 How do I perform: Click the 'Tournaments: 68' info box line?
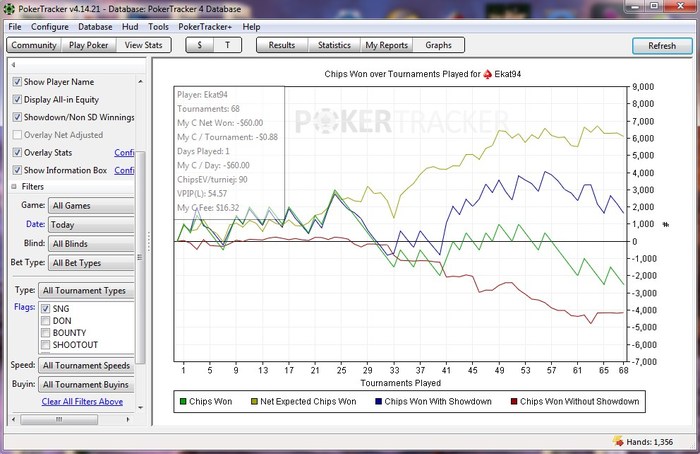pyautogui.click(x=208, y=109)
